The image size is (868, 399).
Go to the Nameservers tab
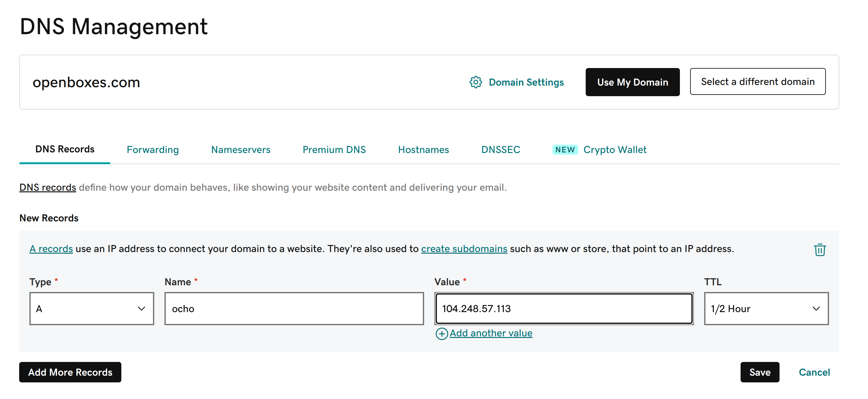pos(240,150)
